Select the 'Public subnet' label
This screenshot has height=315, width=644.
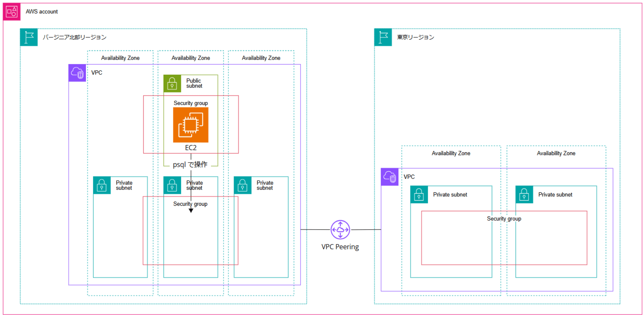click(194, 83)
